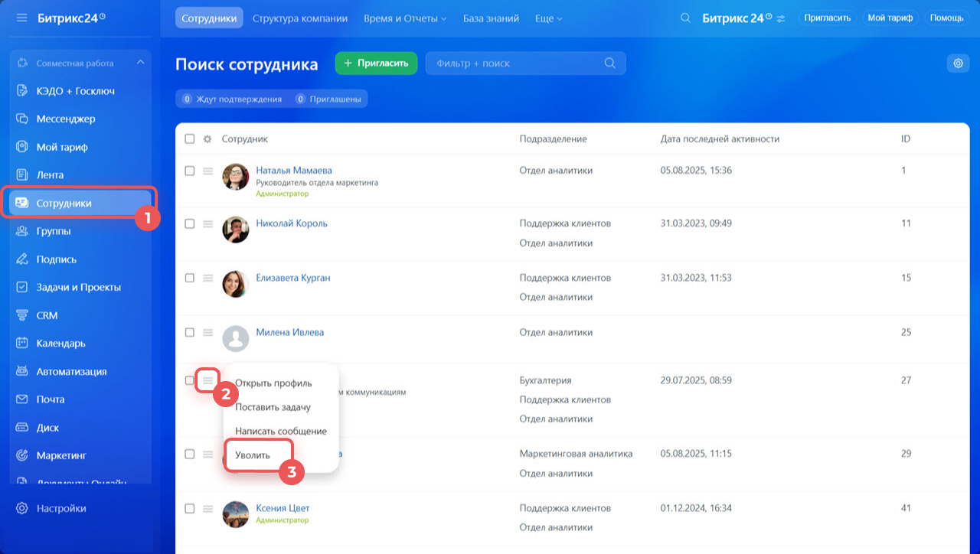The height and width of the screenshot is (554, 980).
Task: Click the Подразделение column header
Action: tap(553, 139)
